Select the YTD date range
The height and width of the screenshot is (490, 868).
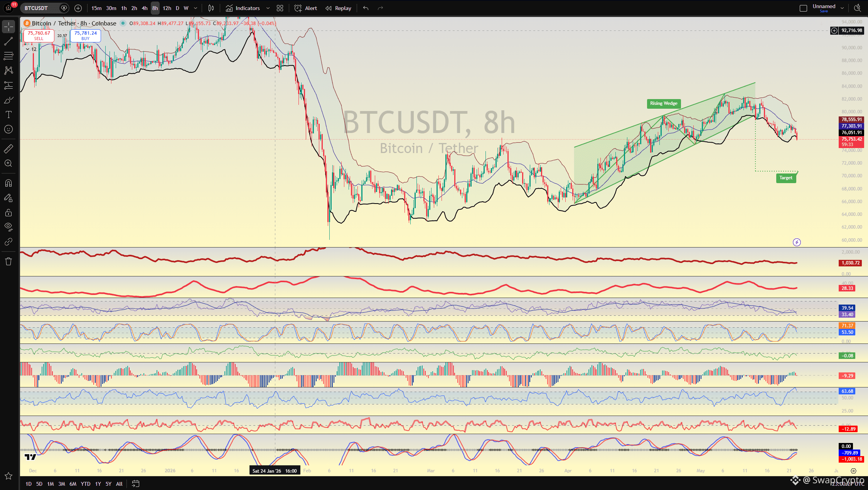(x=86, y=484)
